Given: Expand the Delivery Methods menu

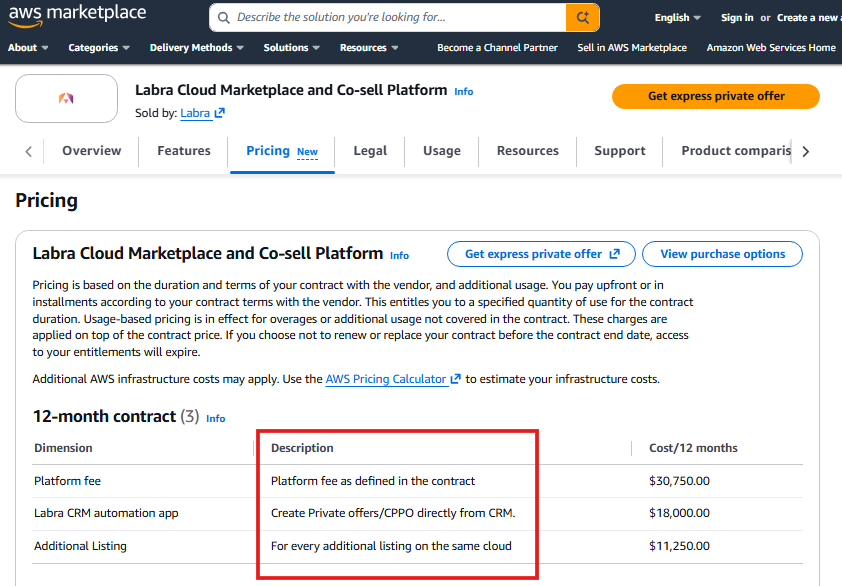Looking at the screenshot, I should 197,48.
